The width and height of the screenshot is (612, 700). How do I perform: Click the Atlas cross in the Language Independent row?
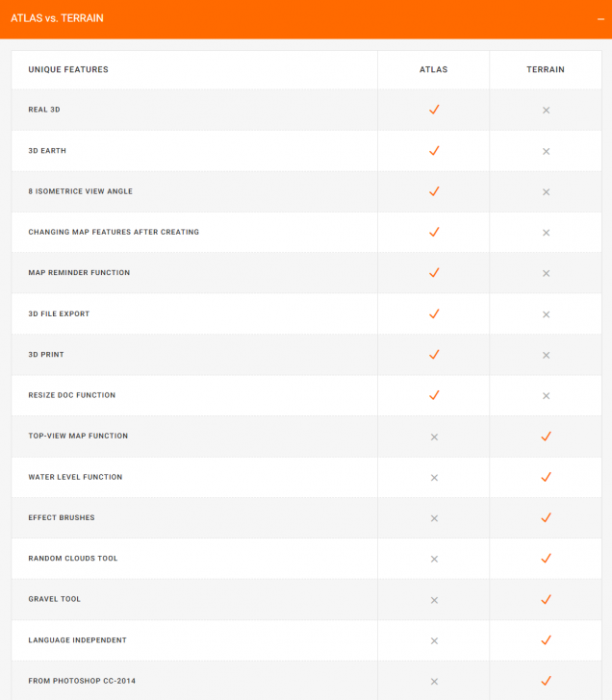pyautogui.click(x=434, y=640)
